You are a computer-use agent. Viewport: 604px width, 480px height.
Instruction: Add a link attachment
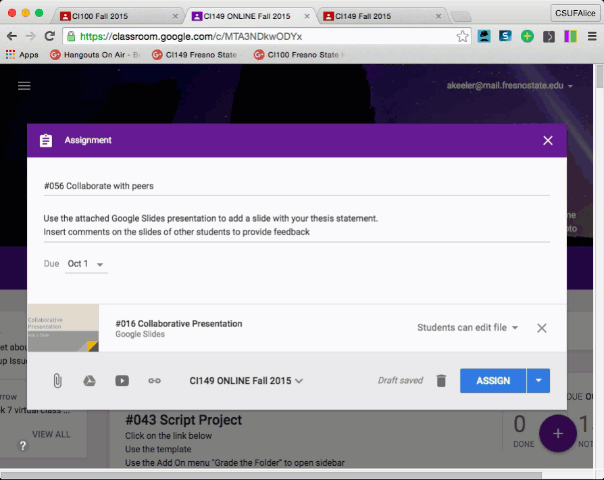(154, 381)
